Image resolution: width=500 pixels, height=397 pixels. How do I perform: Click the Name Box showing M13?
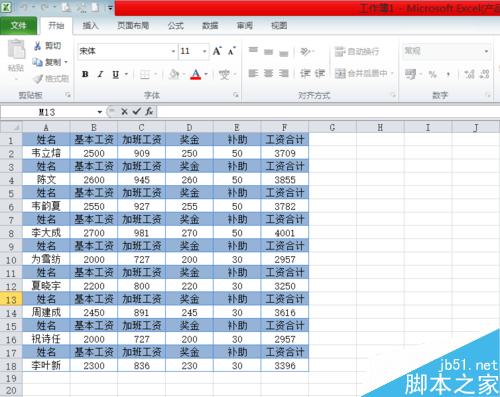click(x=48, y=112)
